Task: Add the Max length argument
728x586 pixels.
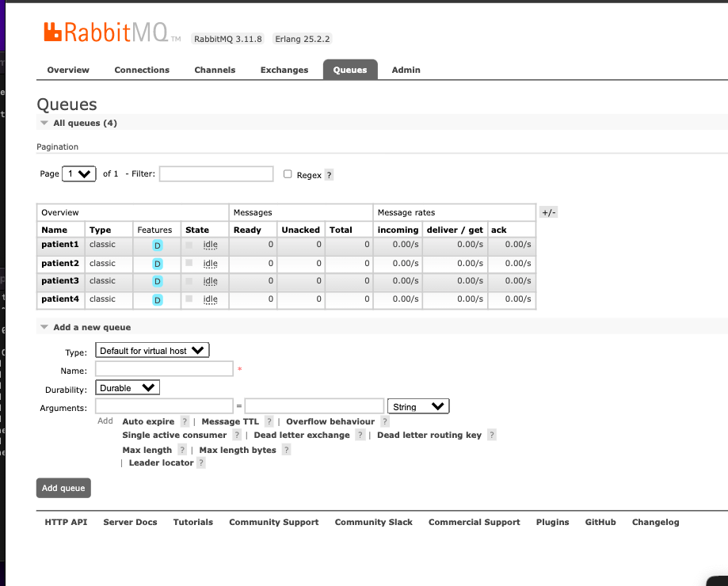Action: coord(147,450)
